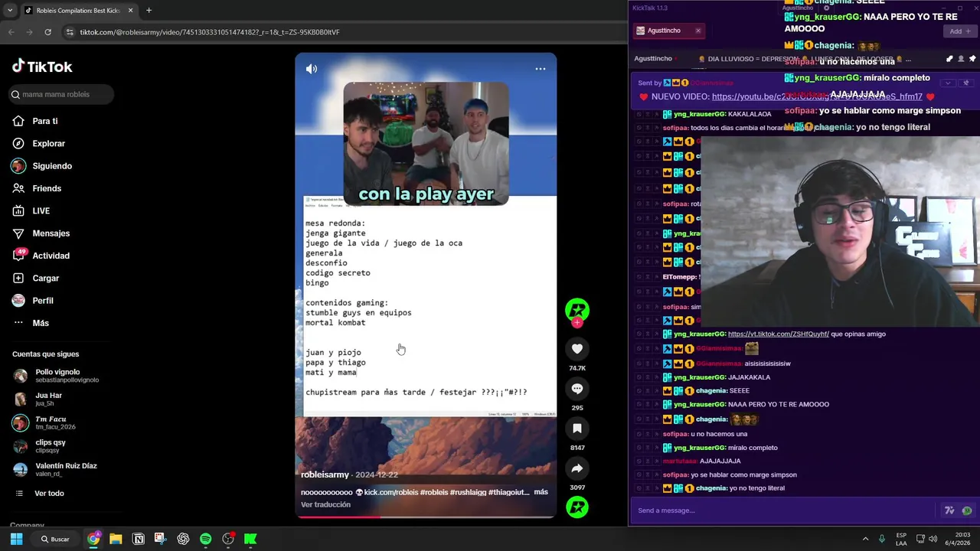Open Perfil in the sidebar
This screenshot has height=551, width=980.
pos(33,301)
